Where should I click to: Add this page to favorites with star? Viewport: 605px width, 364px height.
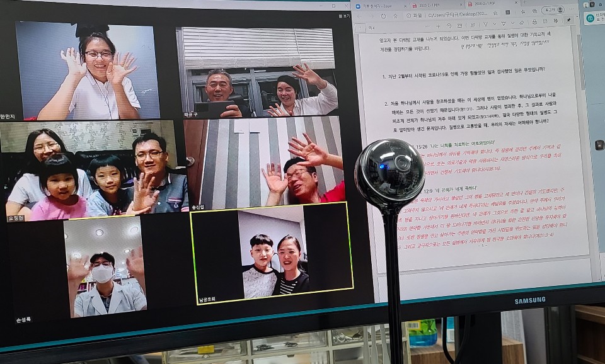(x=495, y=13)
